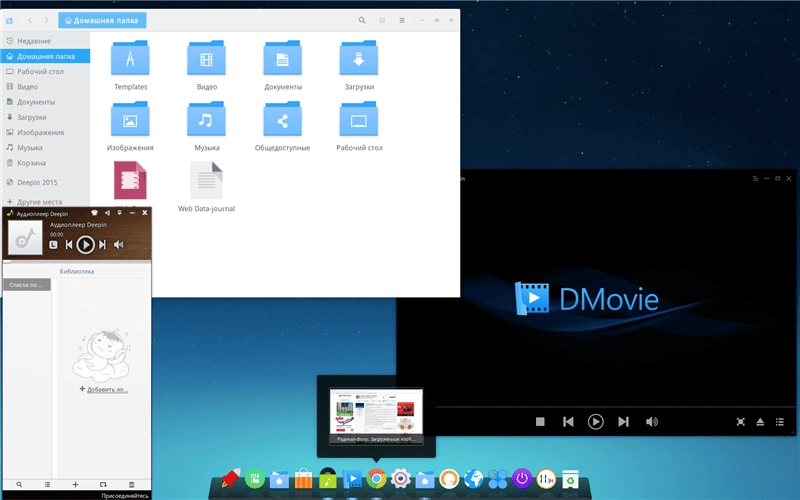The height and width of the screenshot is (500, 800).
Task: Select the pink archive file icon
Action: click(x=130, y=180)
